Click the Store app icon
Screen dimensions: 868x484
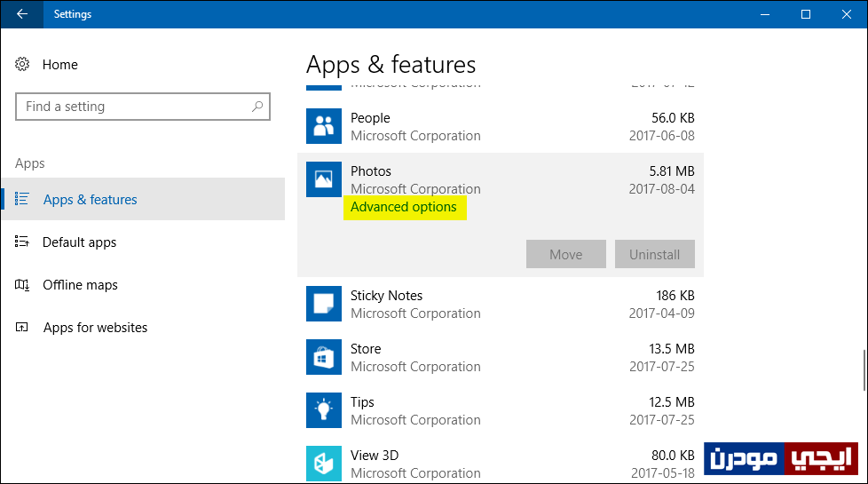324,357
